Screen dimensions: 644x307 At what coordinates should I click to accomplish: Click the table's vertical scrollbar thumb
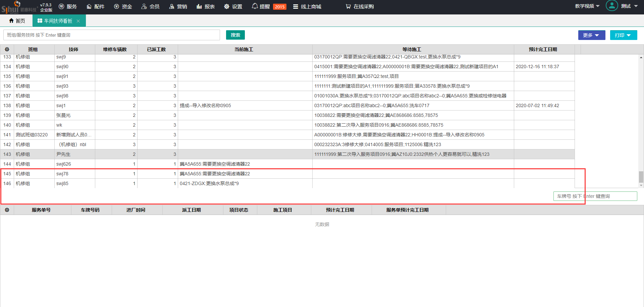pyautogui.click(x=641, y=176)
